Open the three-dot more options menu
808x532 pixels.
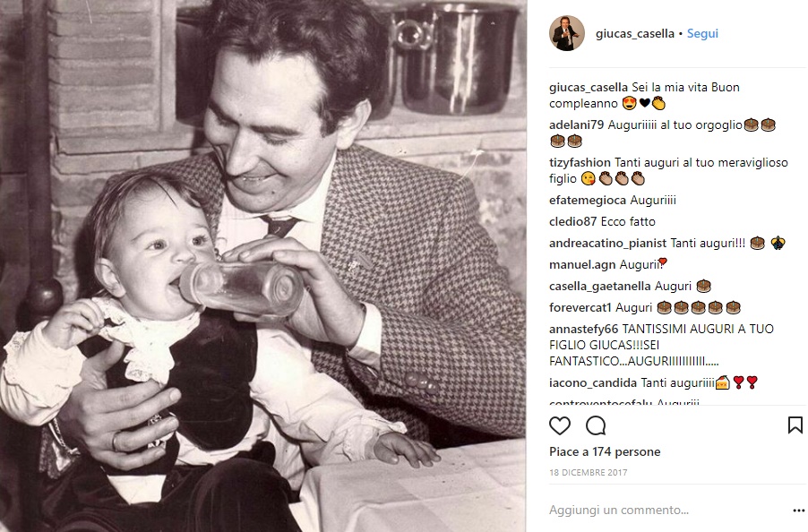pos(798,511)
